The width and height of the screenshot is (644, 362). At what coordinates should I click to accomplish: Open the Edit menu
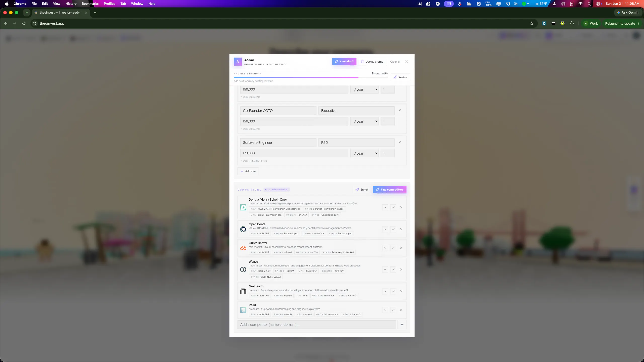(x=45, y=4)
